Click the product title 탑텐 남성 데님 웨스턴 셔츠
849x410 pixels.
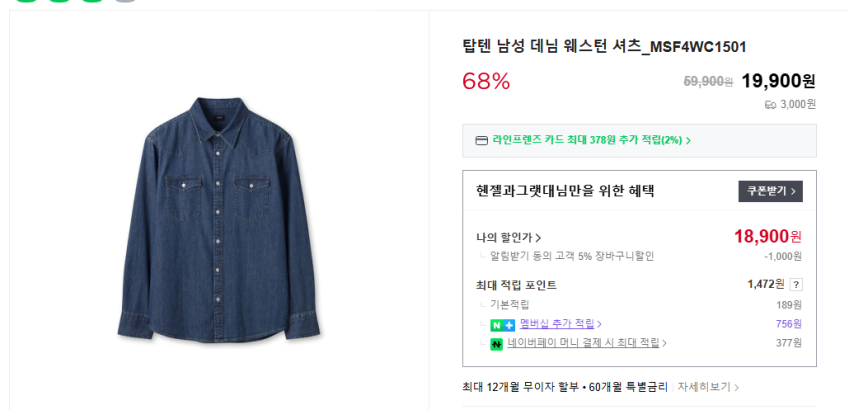coord(604,47)
